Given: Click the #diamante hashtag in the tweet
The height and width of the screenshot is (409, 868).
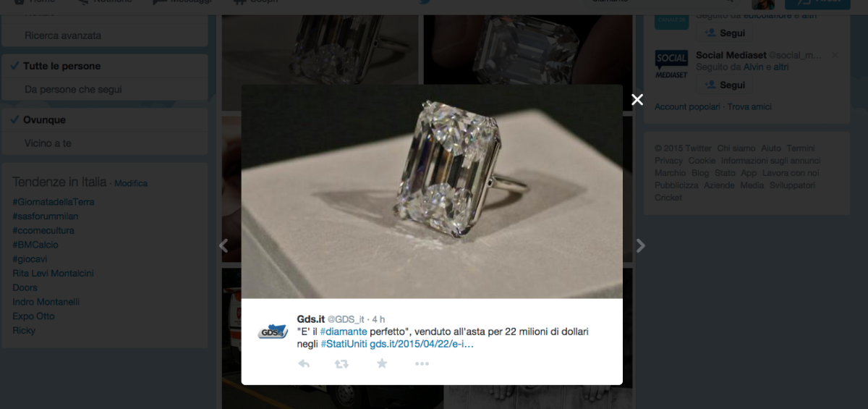Looking at the screenshot, I should (344, 332).
